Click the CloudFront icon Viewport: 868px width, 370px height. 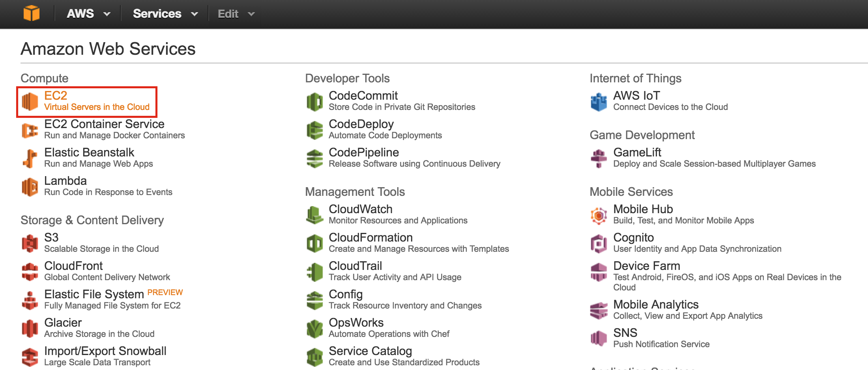tap(30, 272)
